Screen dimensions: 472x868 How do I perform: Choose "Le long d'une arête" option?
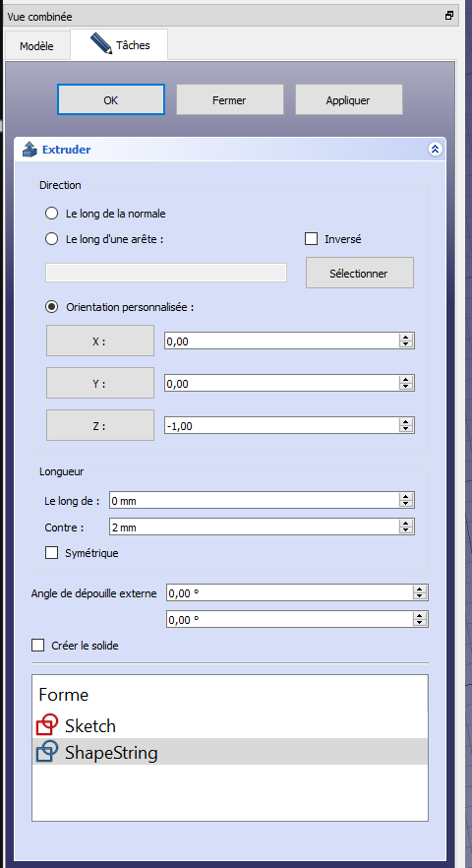[51, 239]
